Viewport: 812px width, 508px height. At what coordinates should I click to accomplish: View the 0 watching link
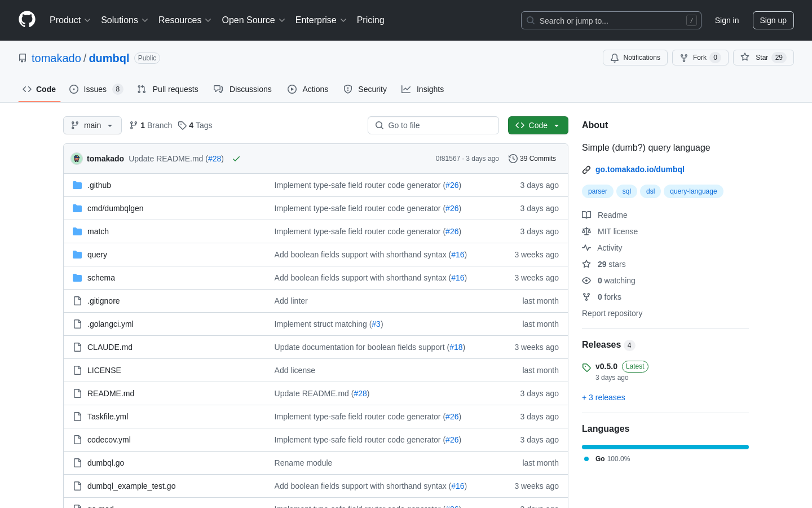(608, 281)
